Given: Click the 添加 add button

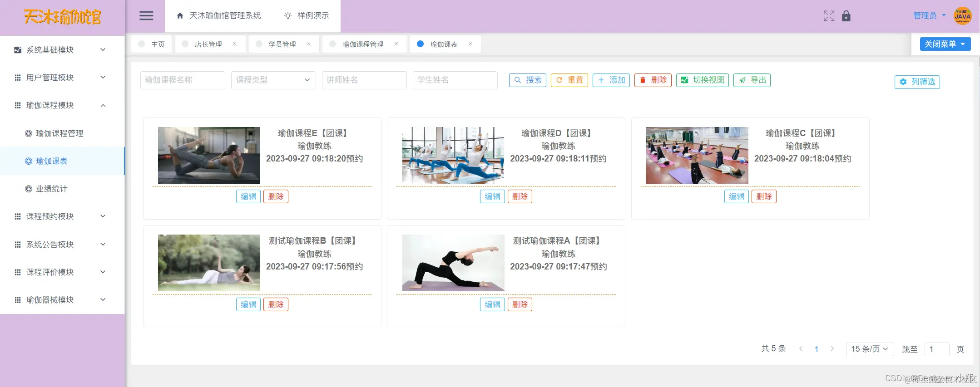Looking at the screenshot, I should (611, 80).
